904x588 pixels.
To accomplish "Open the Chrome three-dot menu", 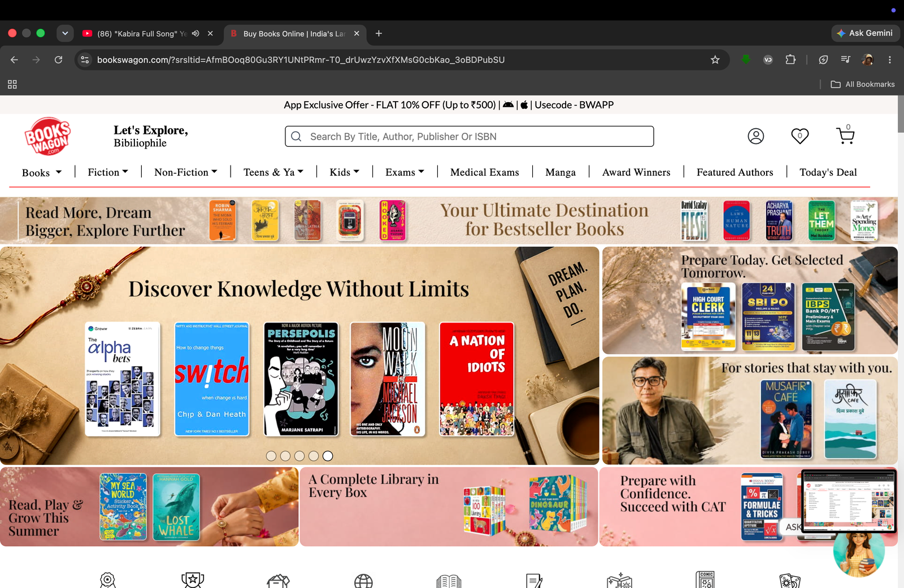I will click(889, 59).
